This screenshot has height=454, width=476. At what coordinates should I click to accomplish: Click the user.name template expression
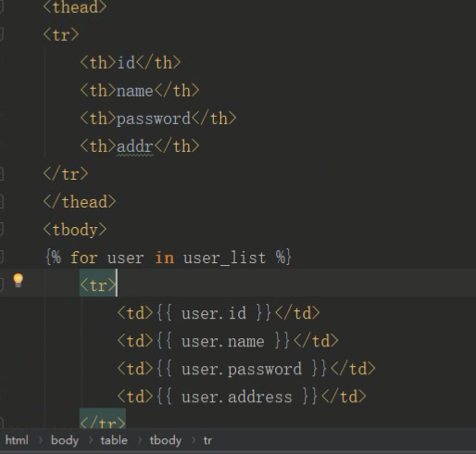223,341
